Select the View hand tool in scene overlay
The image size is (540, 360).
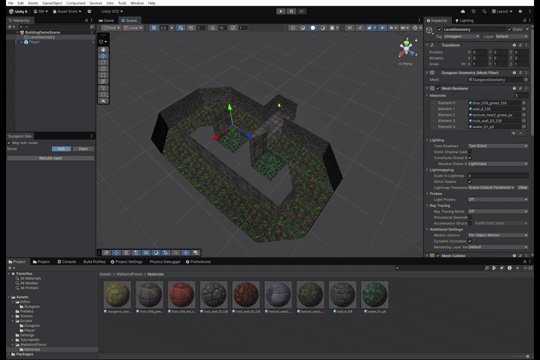(103, 50)
